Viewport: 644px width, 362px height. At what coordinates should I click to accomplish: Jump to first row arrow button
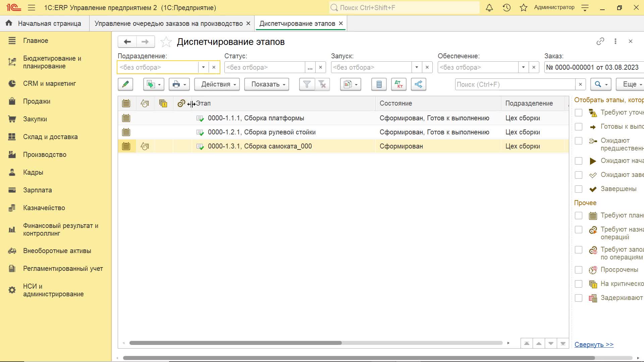click(x=527, y=343)
